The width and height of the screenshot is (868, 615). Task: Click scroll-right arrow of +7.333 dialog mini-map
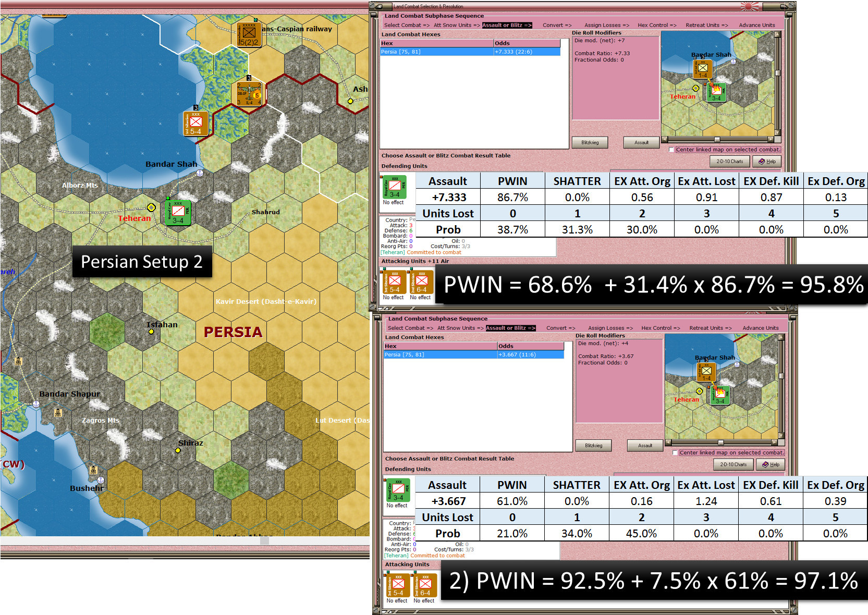[x=772, y=140]
